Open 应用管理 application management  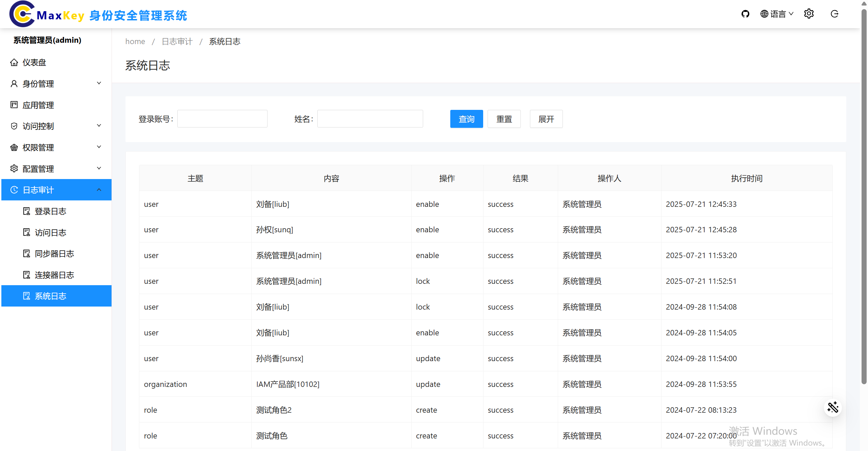pos(38,105)
